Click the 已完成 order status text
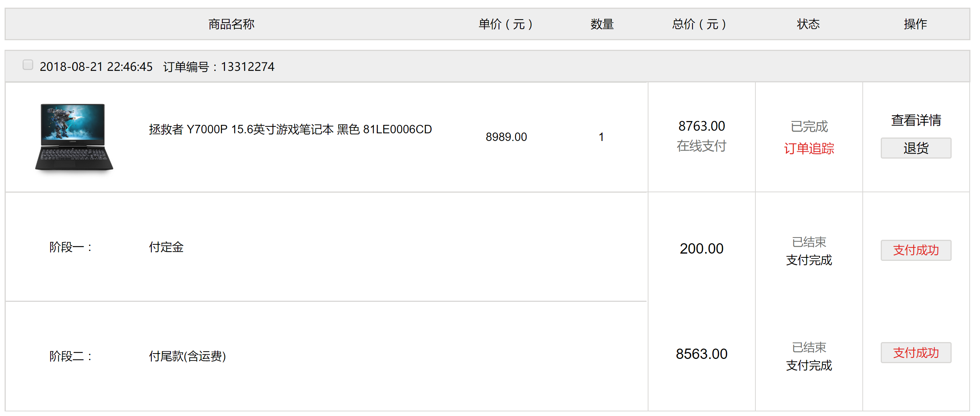The height and width of the screenshot is (416, 980). tap(809, 126)
